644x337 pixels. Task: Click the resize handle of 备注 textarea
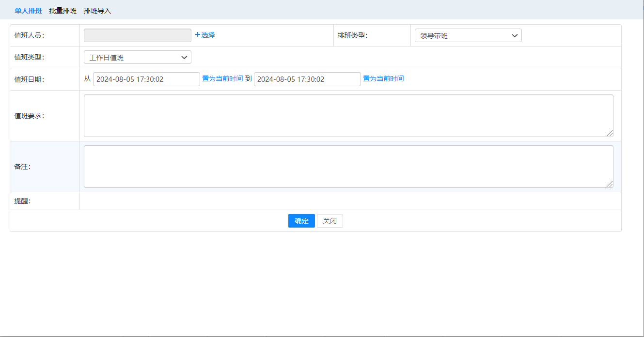click(x=610, y=184)
